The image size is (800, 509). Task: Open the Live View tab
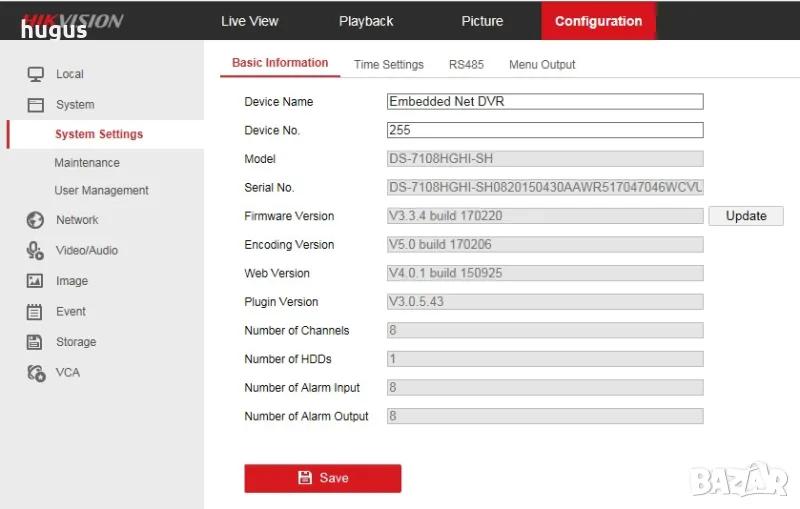[250, 21]
